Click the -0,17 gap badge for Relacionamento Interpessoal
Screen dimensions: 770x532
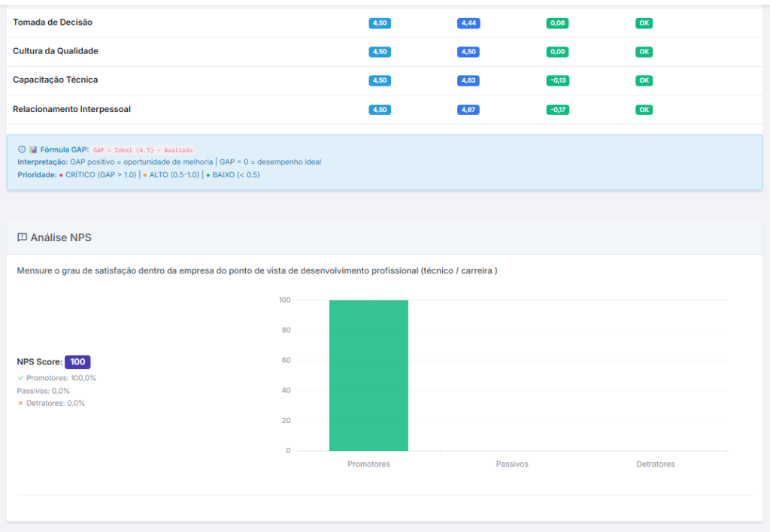(x=557, y=110)
